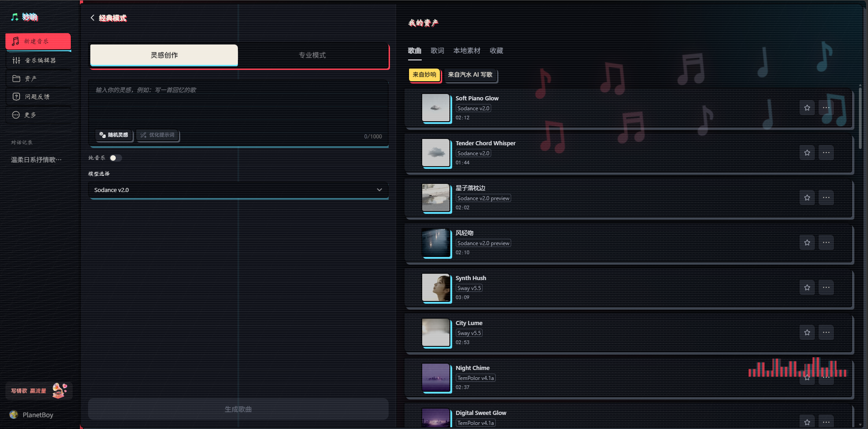Click the 生成歌曲 button
This screenshot has width=868, height=429.
coord(238,409)
